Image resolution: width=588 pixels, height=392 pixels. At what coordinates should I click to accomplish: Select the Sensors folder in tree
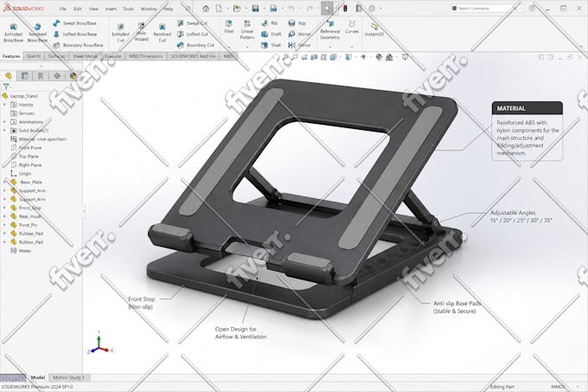point(22,113)
